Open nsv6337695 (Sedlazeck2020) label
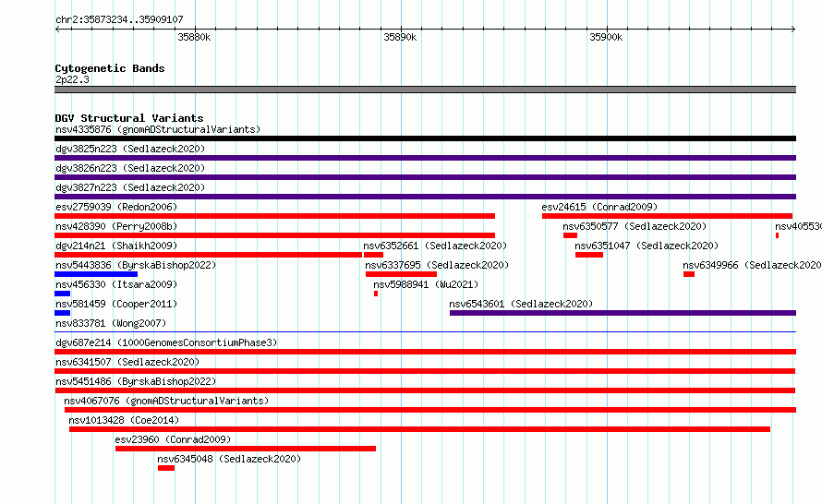The image size is (822, 504). point(437,265)
